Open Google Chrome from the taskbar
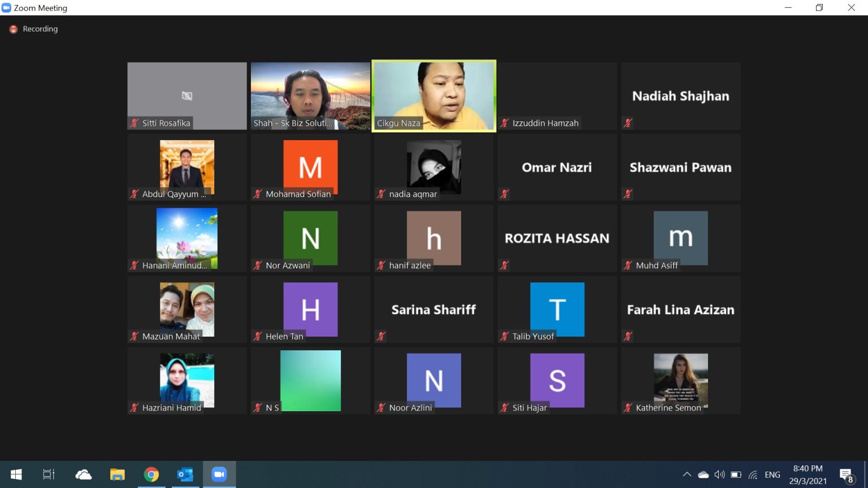 (x=151, y=474)
